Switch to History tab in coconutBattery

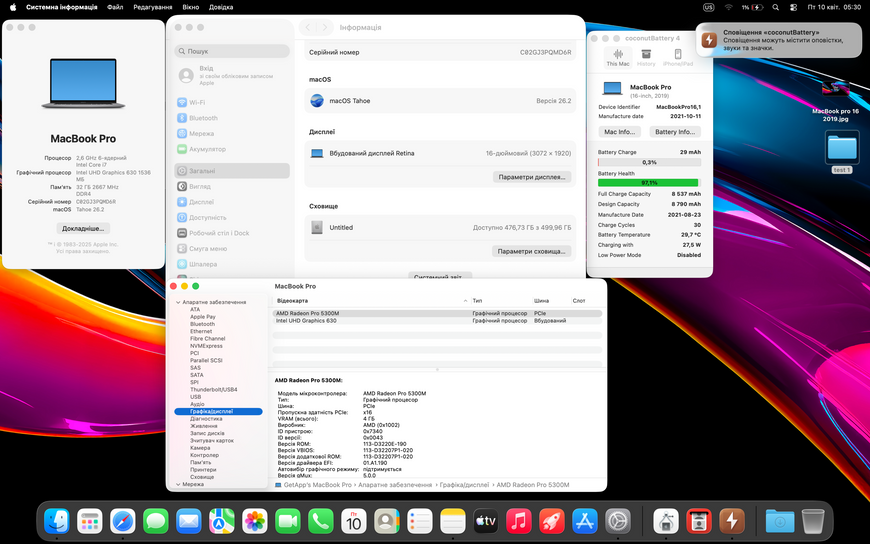(x=646, y=58)
